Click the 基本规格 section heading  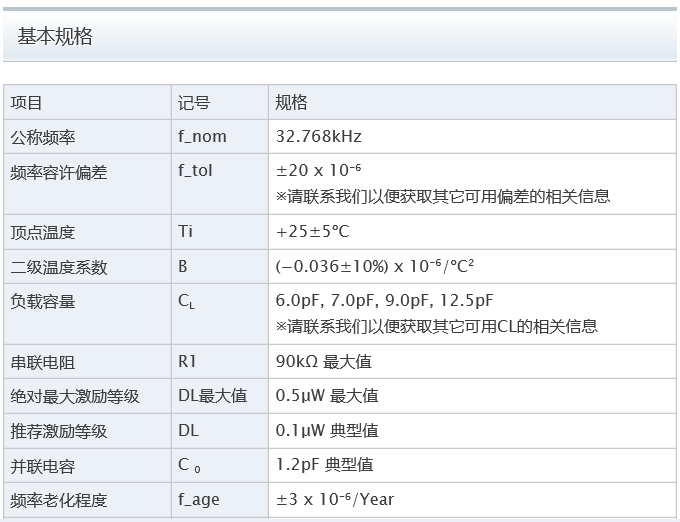point(55,37)
